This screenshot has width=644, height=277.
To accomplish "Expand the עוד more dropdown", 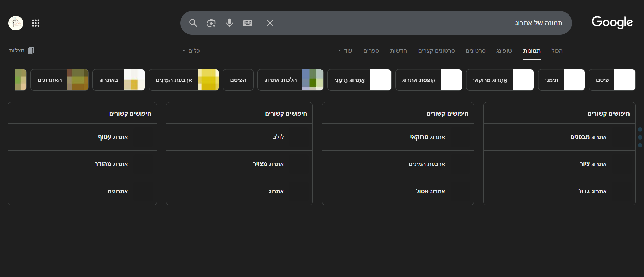I will click(x=345, y=51).
